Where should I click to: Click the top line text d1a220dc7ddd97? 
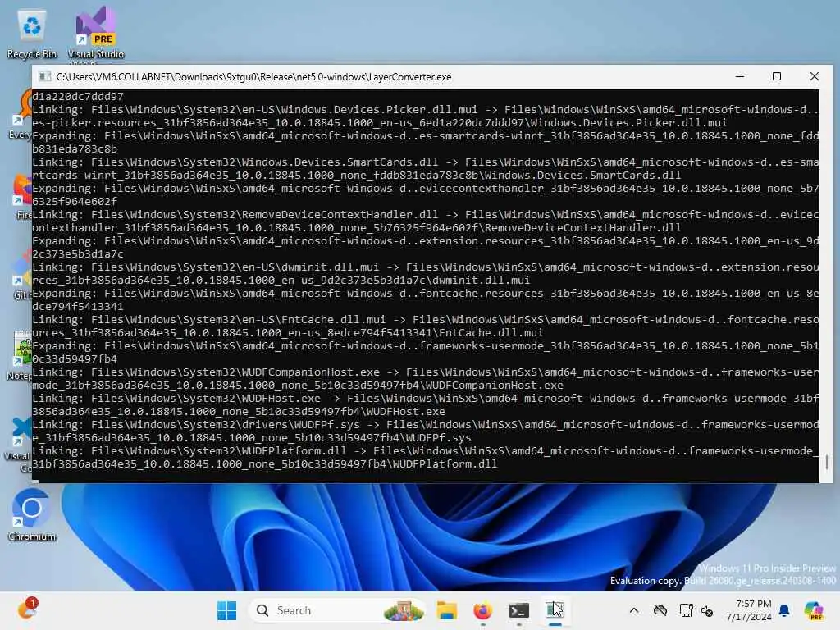[78, 97]
